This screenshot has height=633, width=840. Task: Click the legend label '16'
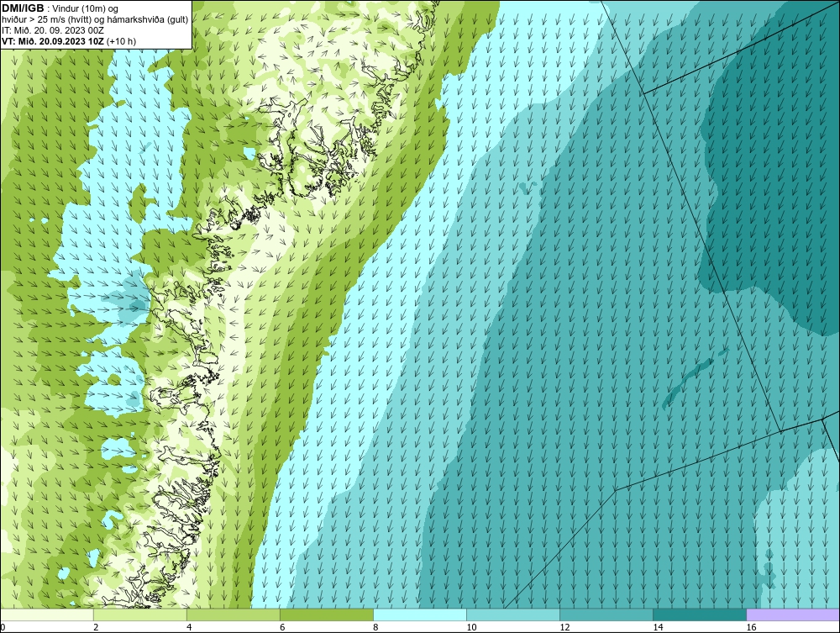(751, 627)
